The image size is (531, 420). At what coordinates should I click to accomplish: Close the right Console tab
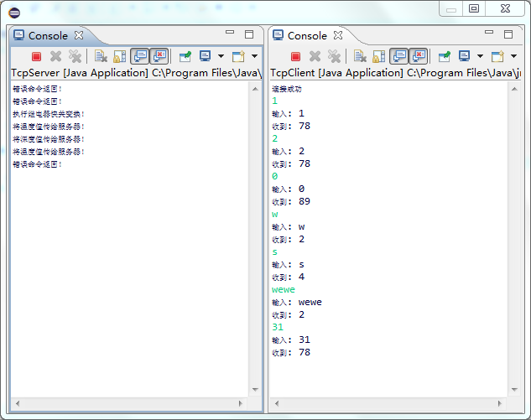tap(338, 35)
